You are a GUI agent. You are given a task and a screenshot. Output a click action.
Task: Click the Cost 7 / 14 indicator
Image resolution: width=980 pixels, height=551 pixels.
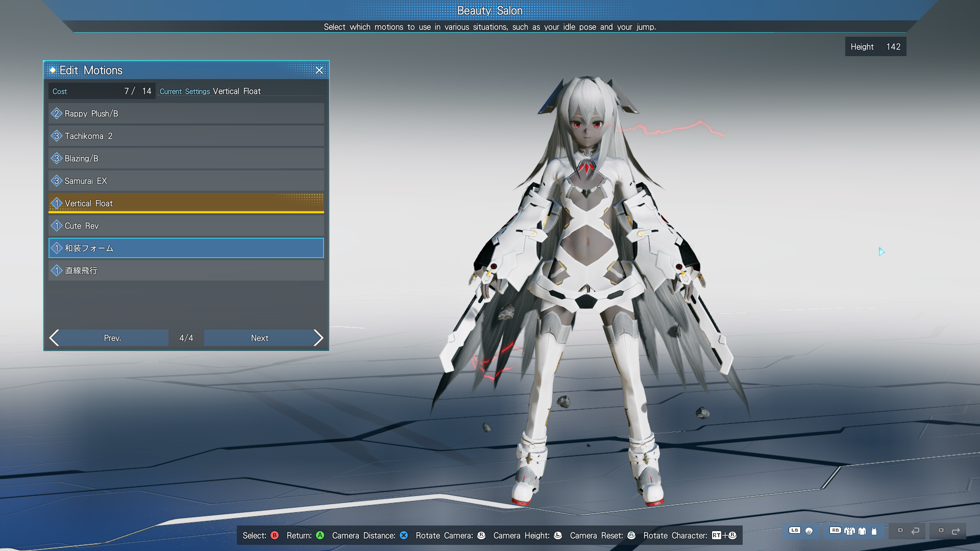pyautogui.click(x=102, y=91)
